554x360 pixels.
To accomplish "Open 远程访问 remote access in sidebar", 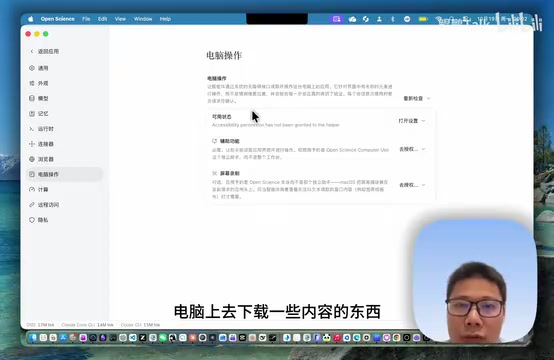I will [44, 205].
